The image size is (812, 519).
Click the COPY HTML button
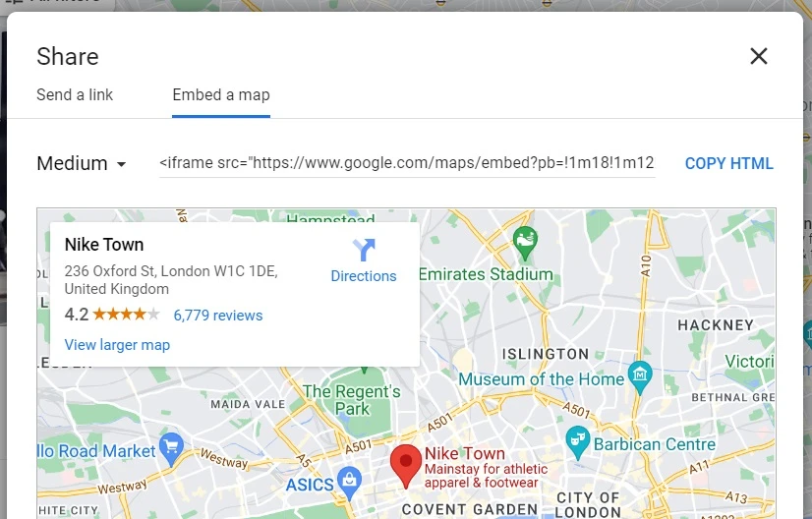click(729, 164)
